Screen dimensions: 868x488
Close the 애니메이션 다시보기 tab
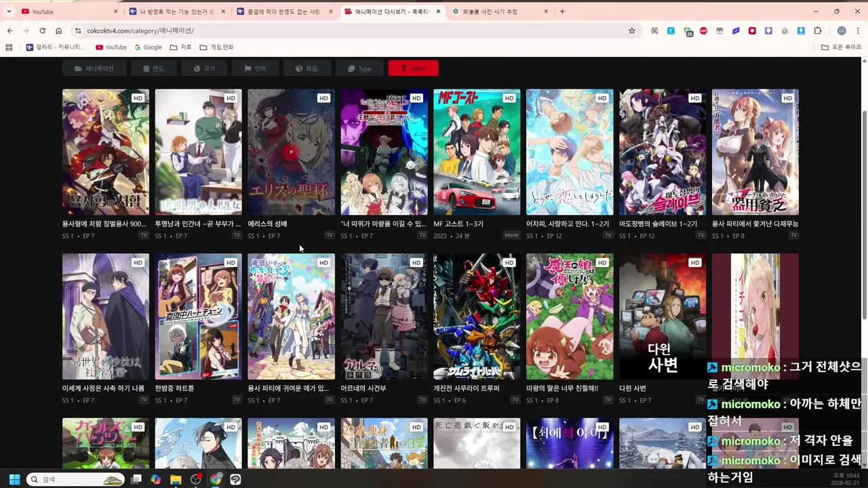(x=439, y=12)
